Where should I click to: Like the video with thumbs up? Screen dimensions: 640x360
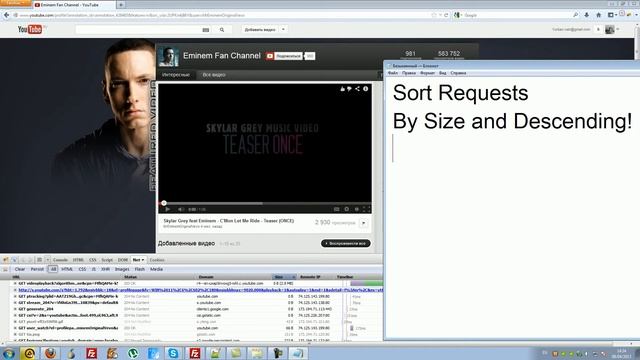pyautogui.click(x=342, y=89)
